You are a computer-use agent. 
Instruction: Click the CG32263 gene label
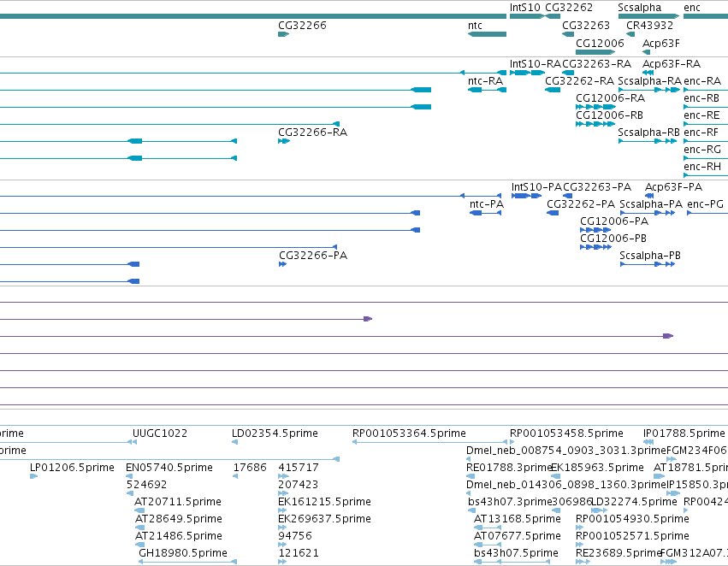tap(586, 26)
